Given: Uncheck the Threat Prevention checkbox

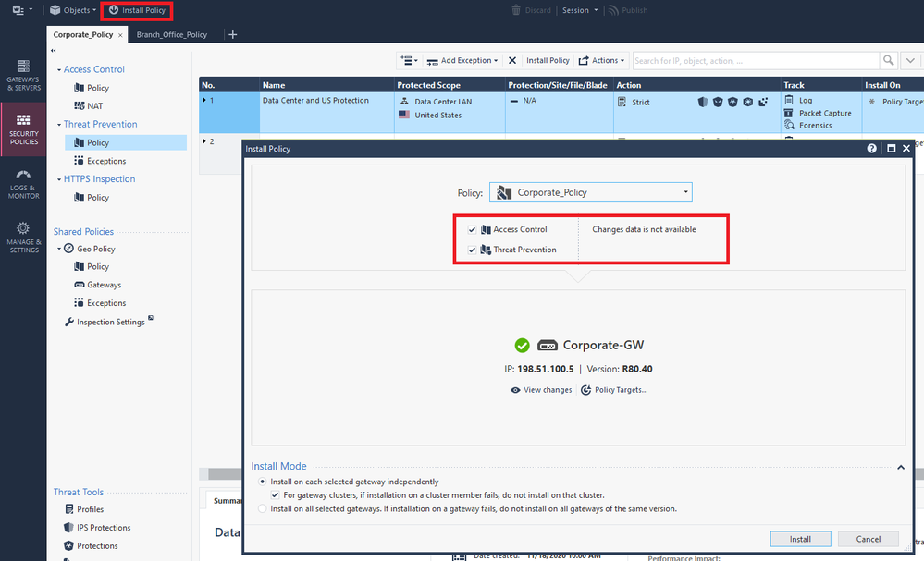Looking at the screenshot, I should click(x=473, y=250).
